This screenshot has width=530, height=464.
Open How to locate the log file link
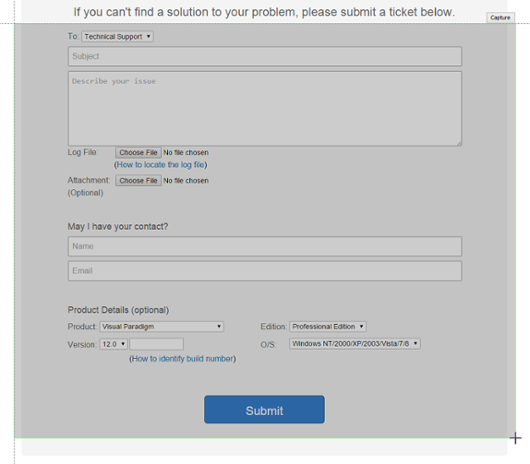[161, 165]
